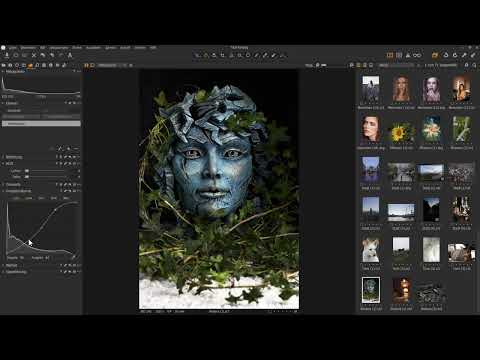Click the curve point picker icon
480x360 pixels.
tap(74, 257)
